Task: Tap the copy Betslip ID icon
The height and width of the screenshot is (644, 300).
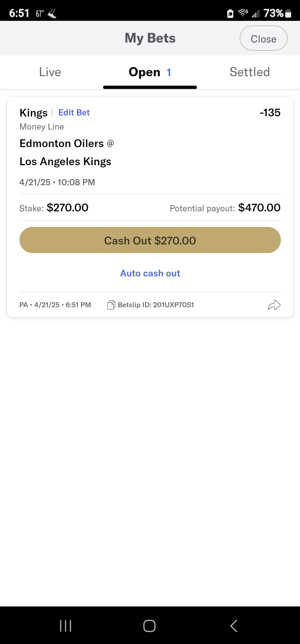Action: [111, 305]
